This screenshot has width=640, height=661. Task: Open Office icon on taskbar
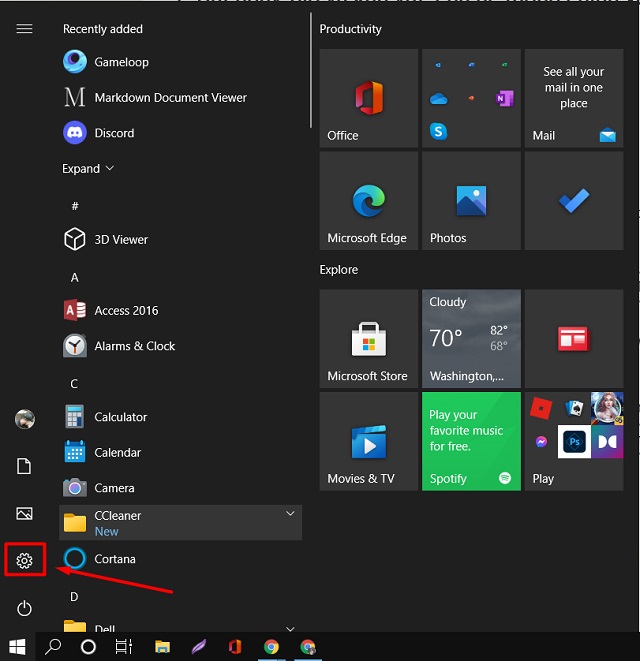[x=235, y=647]
